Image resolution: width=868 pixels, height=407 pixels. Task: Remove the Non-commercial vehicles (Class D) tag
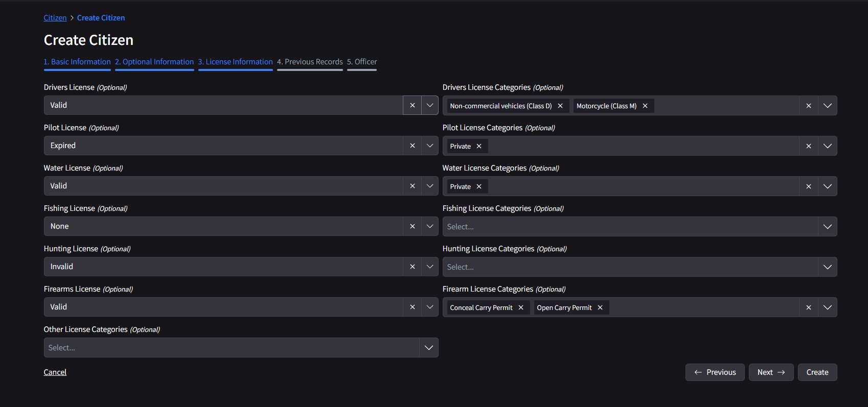click(560, 106)
